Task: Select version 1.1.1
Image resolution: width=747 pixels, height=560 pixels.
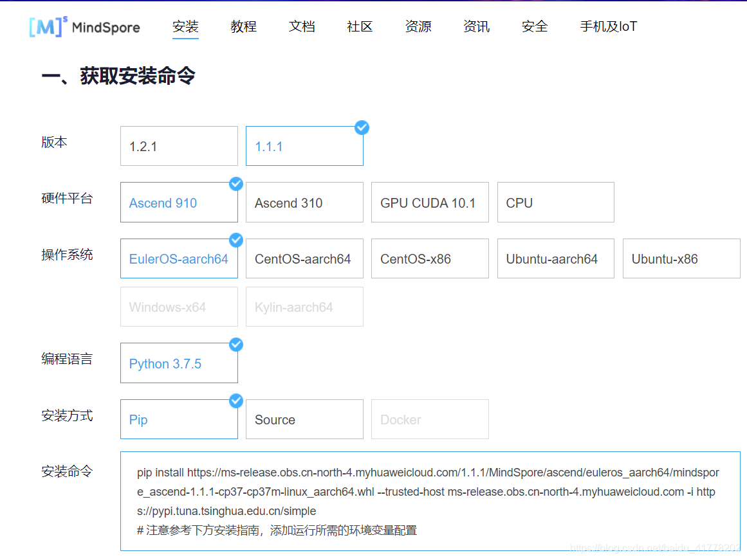Action: click(304, 146)
